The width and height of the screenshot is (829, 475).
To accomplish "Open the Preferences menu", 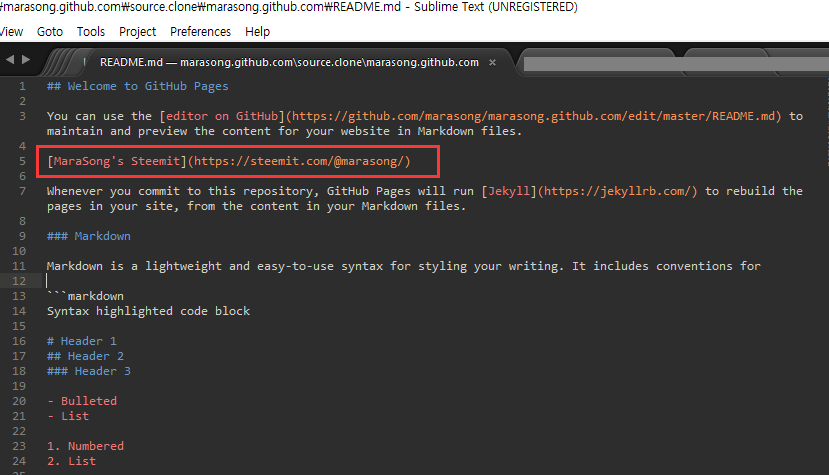I will 200,32.
